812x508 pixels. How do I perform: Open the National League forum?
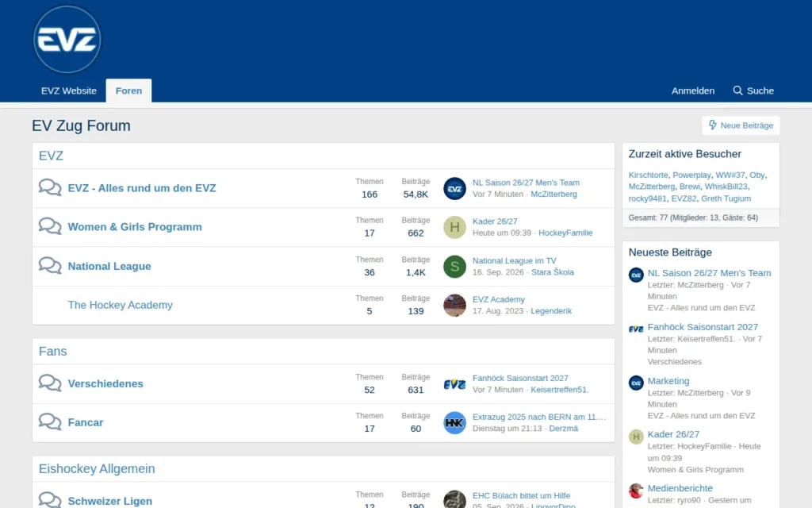click(x=109, y=267)
